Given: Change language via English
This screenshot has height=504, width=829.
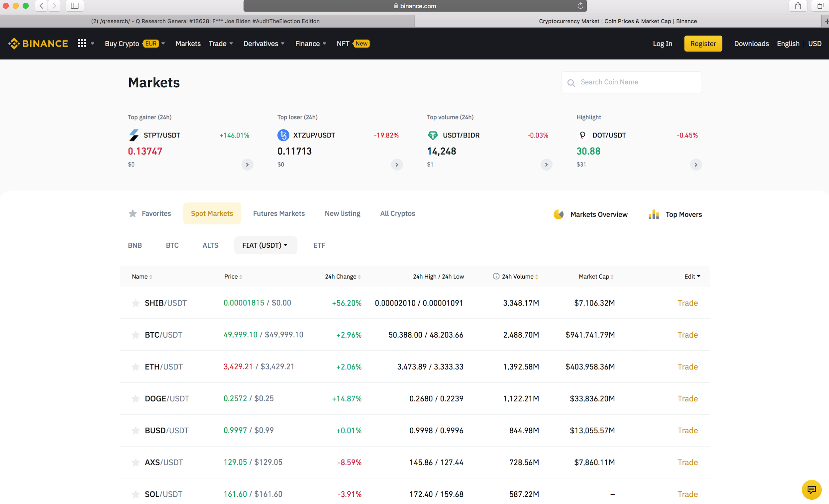Looking at the screenshot, I should (788, 44).
